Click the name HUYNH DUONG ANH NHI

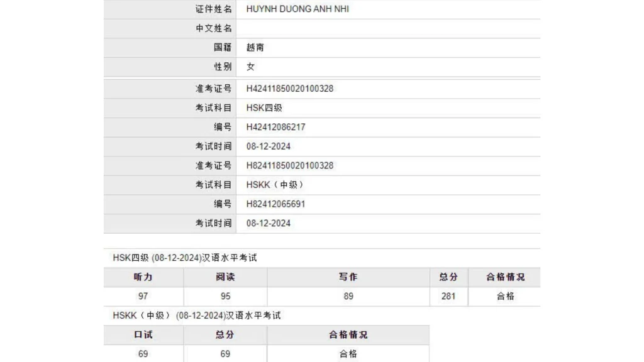(297, 9)
